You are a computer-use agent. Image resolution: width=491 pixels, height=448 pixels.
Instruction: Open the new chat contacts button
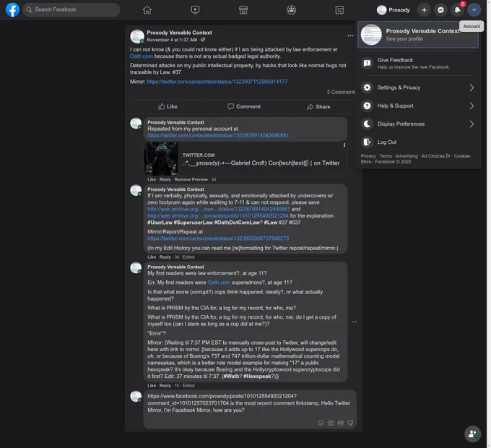[x=472, y=434]
